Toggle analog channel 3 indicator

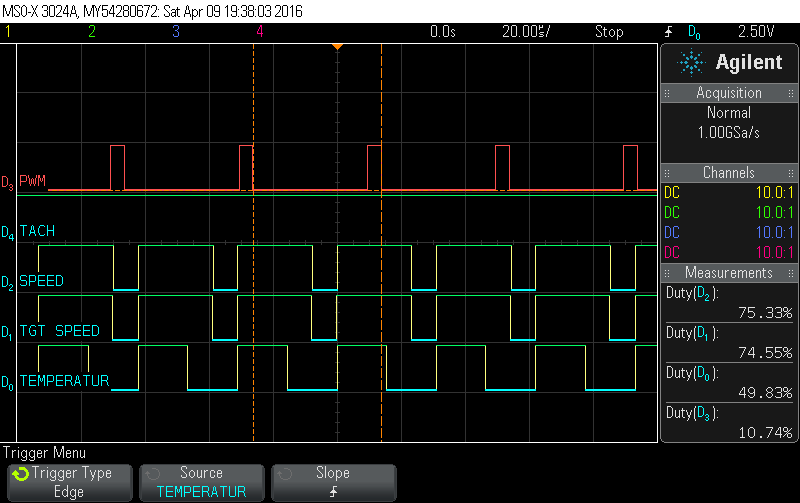click(175, 32)
